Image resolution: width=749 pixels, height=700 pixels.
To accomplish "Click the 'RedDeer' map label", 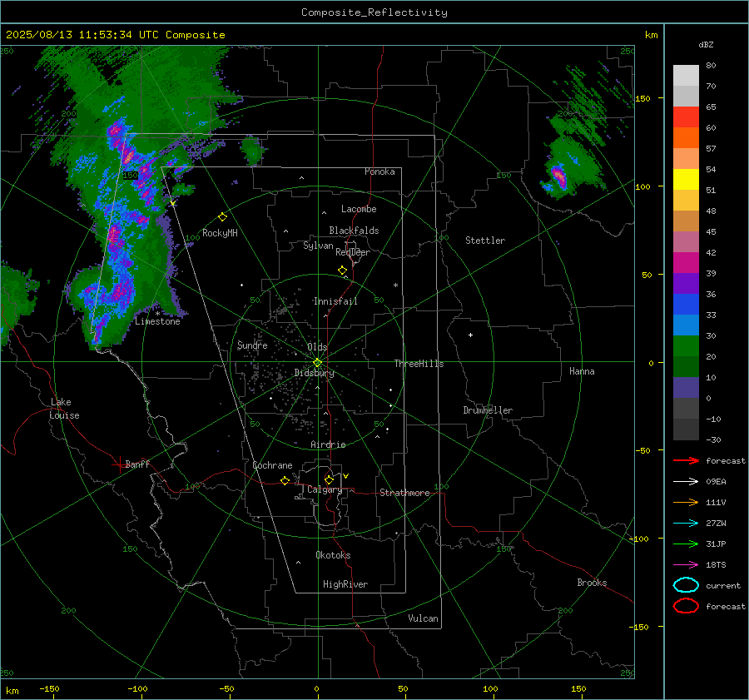I will 353,252.
